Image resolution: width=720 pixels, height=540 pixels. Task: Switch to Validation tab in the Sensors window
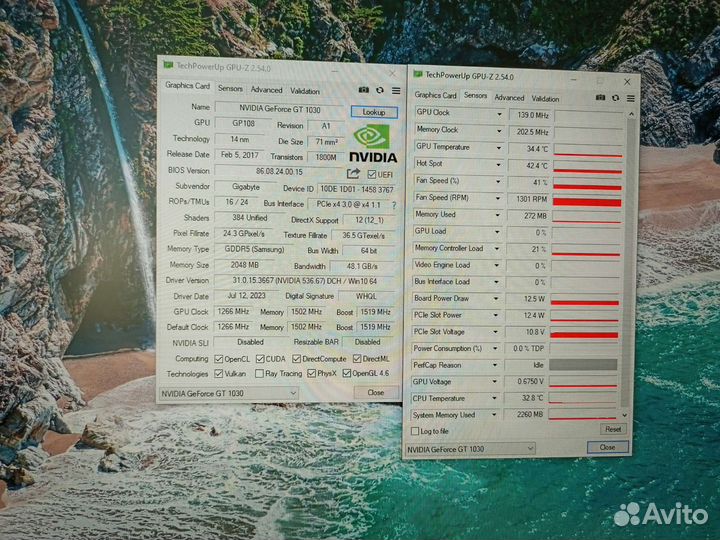[x=546, y=98]
